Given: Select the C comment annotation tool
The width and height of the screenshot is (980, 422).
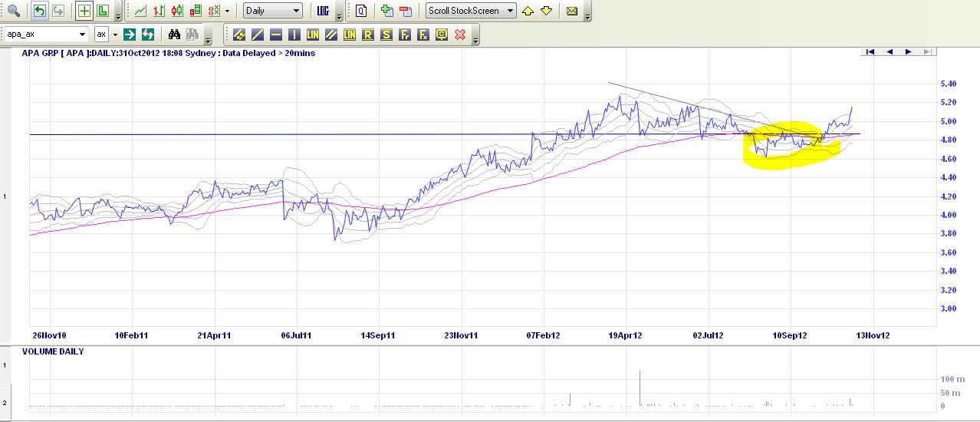Looking at the screenshot, I should (441, 35).
